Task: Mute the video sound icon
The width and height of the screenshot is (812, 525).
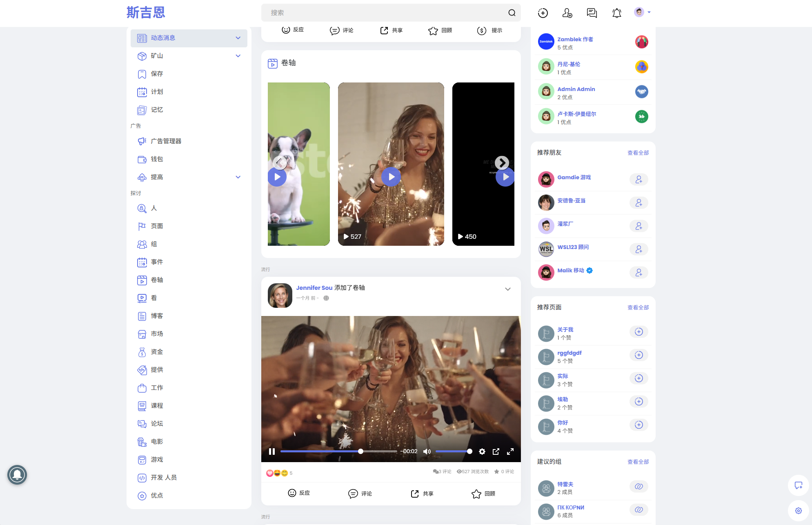Action: 427,451
